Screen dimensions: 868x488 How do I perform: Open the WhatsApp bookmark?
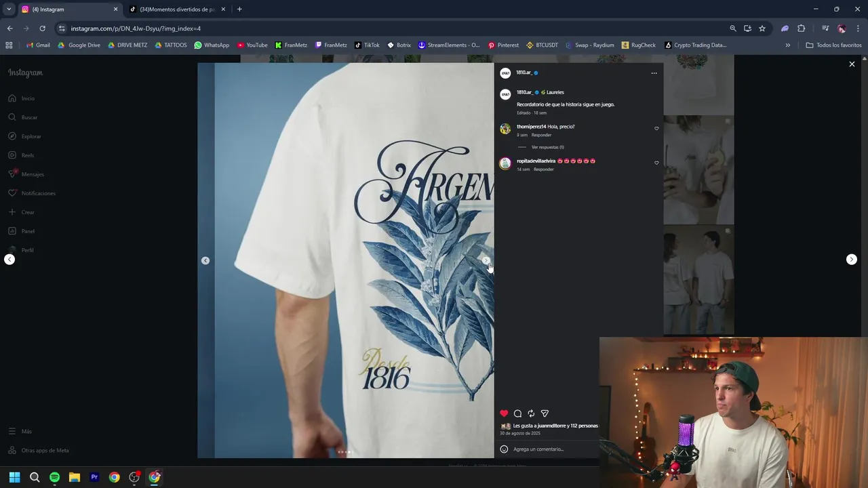coord(212,45)
